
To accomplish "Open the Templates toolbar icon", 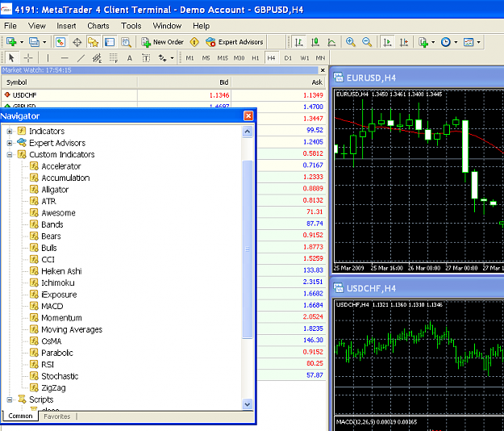I will (469, 42).
